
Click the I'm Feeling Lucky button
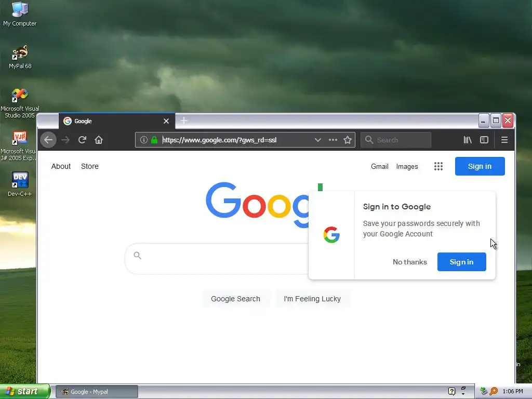[x=312, y=299]
